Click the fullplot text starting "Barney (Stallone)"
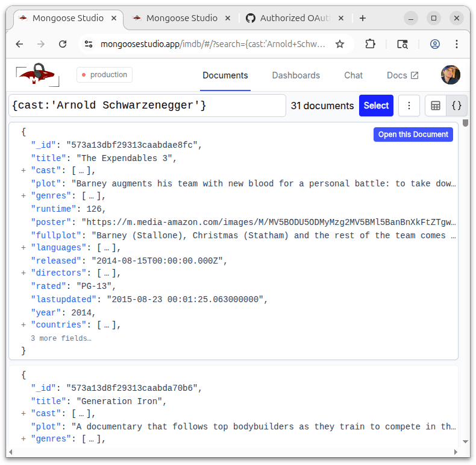Image resolution: width=476 pixels, height=465 pixels. (274, 236)
